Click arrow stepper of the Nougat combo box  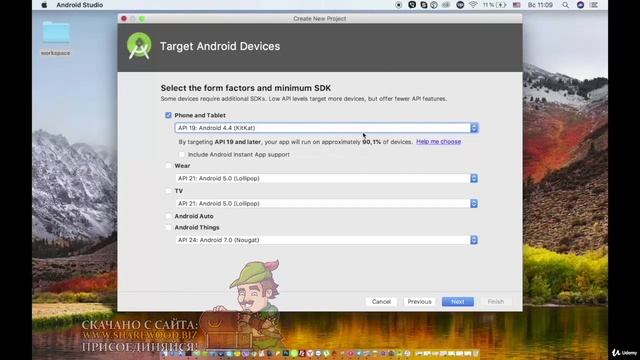pyautogui.click(x=474, y=240)
